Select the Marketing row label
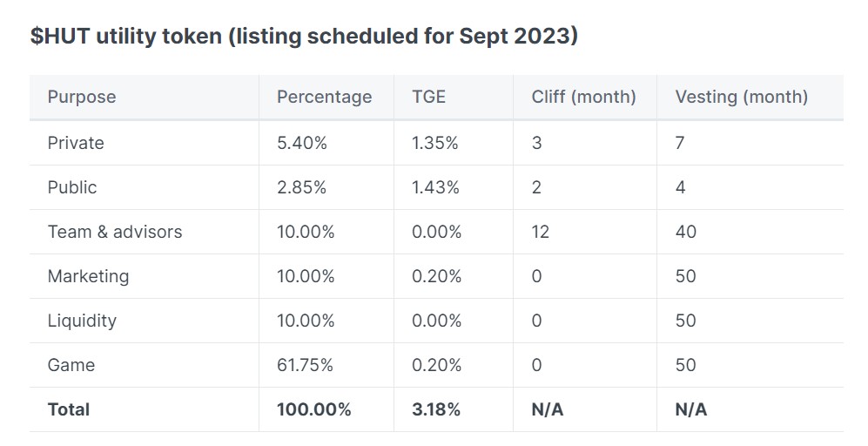 88,276
